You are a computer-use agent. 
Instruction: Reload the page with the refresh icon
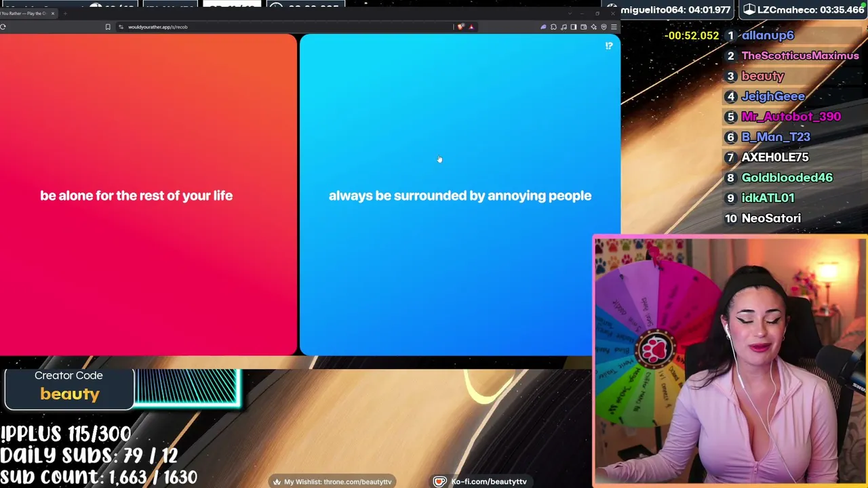point(3,27)
